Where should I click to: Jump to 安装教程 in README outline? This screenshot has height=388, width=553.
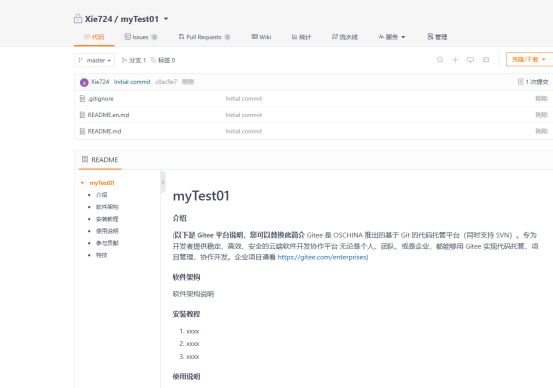107,219
